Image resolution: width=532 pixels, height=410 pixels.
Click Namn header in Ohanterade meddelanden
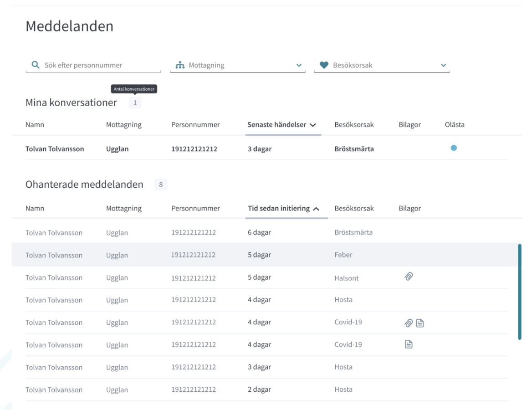click(35, 208)
